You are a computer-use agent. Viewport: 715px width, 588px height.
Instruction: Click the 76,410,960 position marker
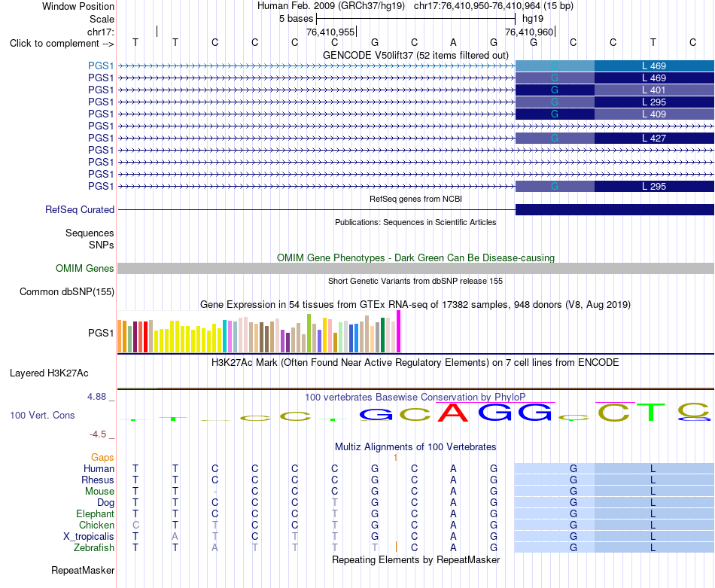529,32
